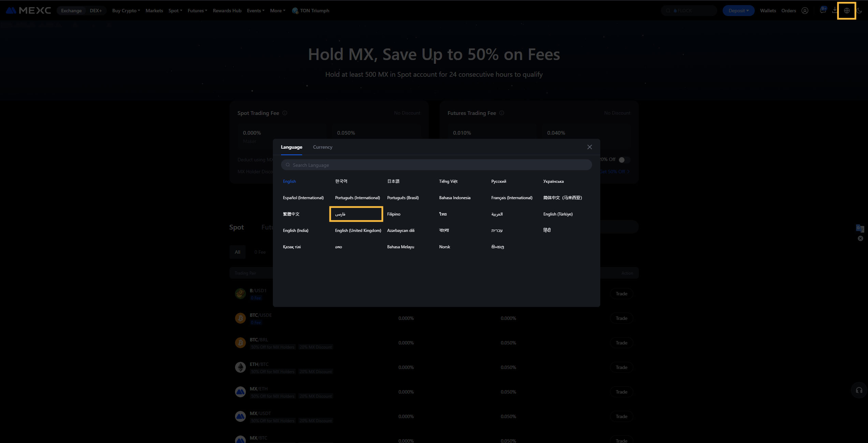Viewport: 868px width, 443px height.
Task: Expand the Buy Crypto menu
Action: (x=126, y=11)
